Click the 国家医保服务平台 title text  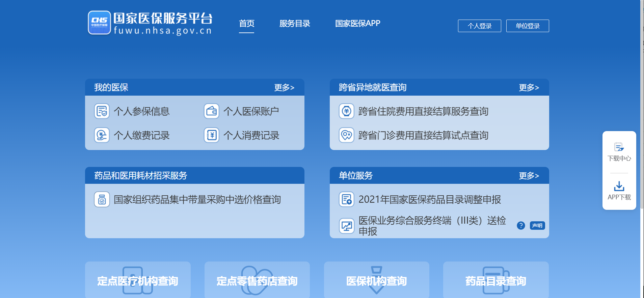[163, 18]
